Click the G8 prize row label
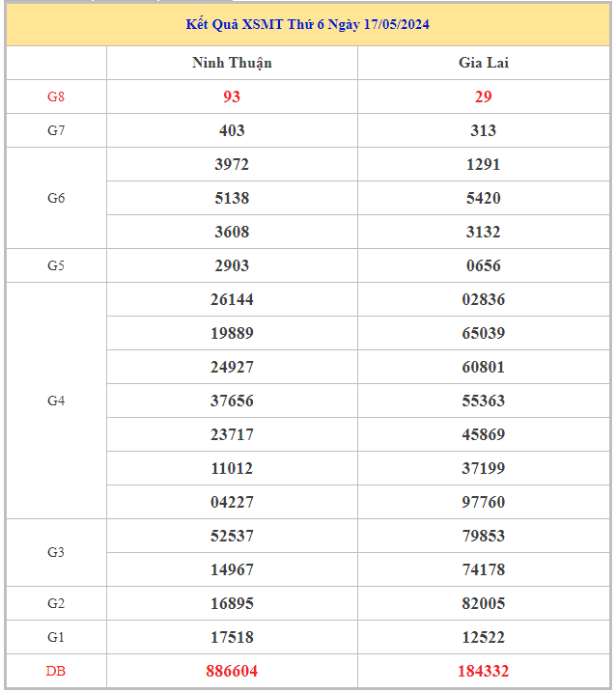The image size is (616, 692). pos(56,97)
